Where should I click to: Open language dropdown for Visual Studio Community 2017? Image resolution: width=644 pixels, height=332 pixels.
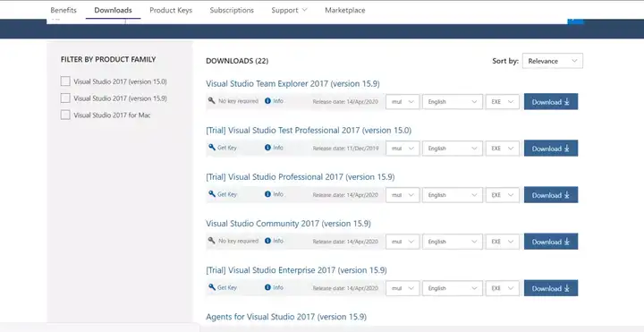tap(453, 242)
